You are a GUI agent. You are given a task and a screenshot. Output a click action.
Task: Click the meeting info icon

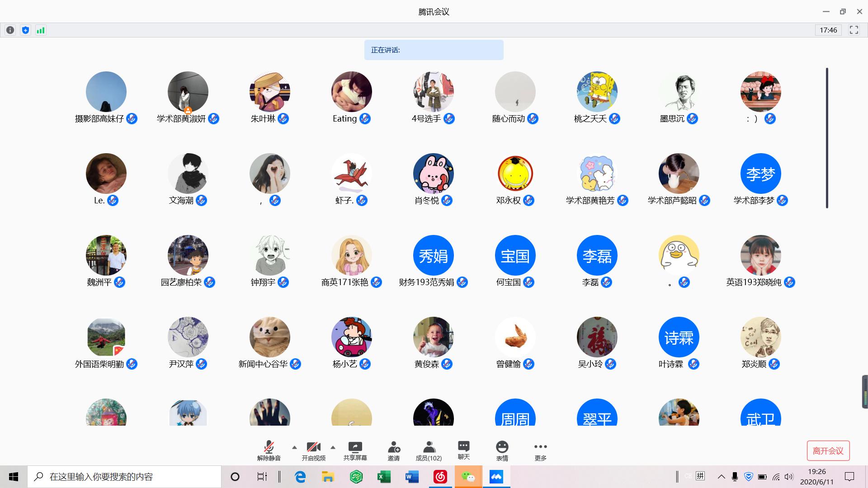(10, 30)
